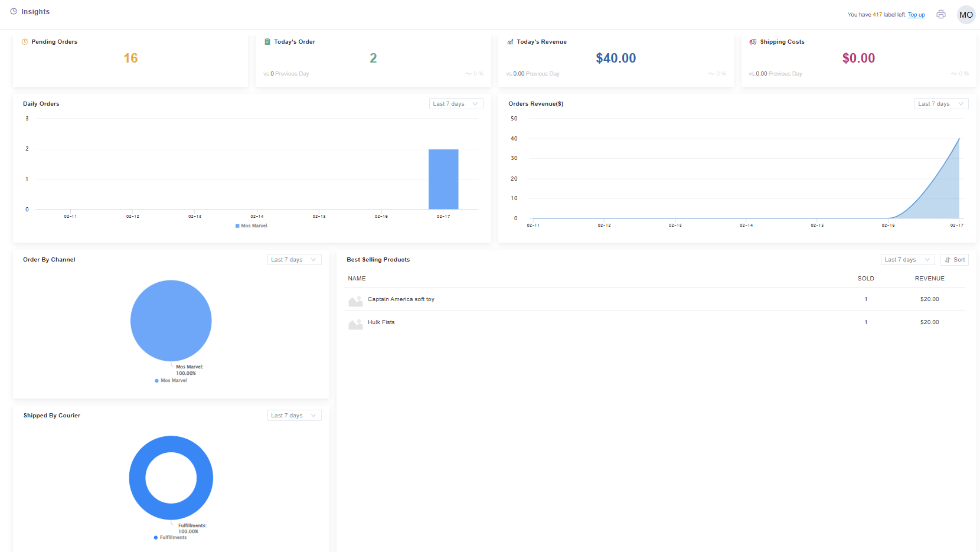
Task: Click the Hulk Fists product thumbnail
Action: point(355,324)
